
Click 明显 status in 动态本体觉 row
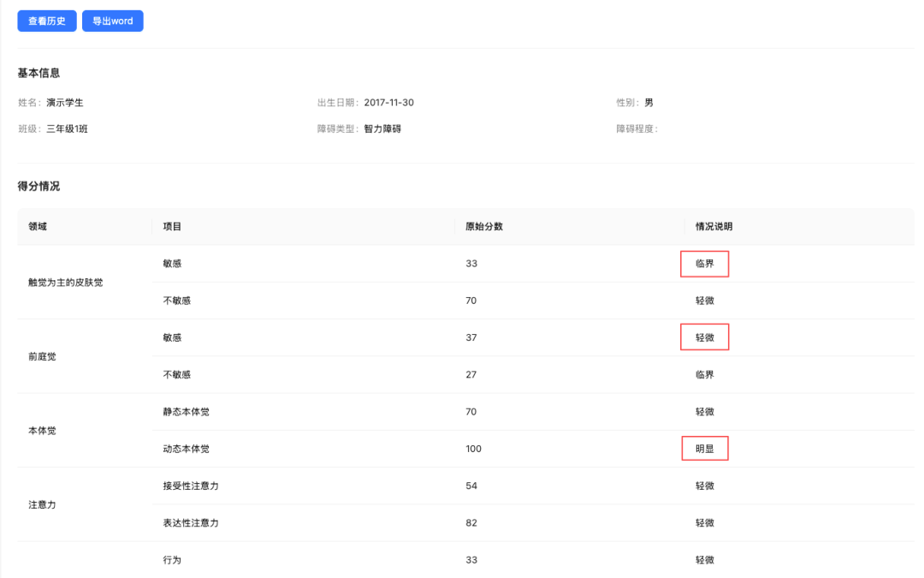click(x=705, y=449)
